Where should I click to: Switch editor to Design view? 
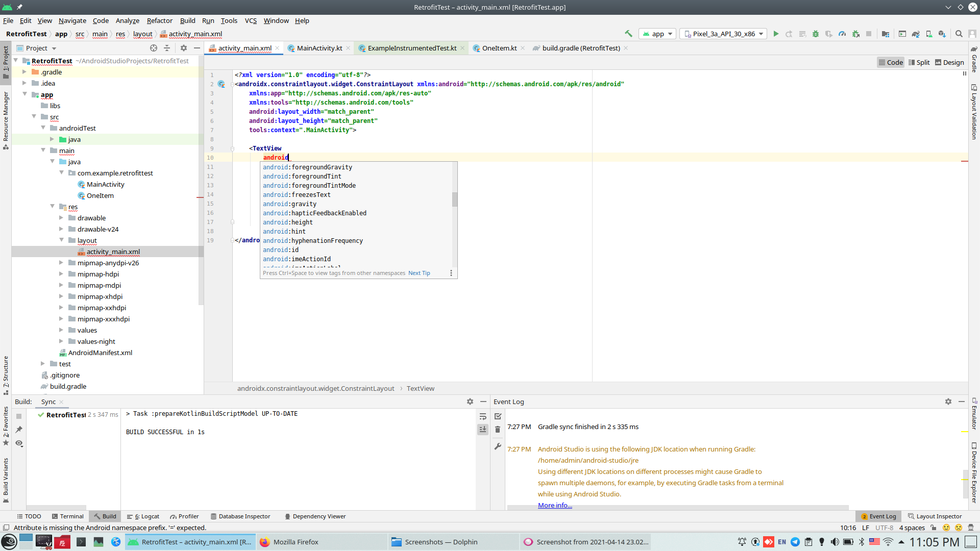point(949,62)
